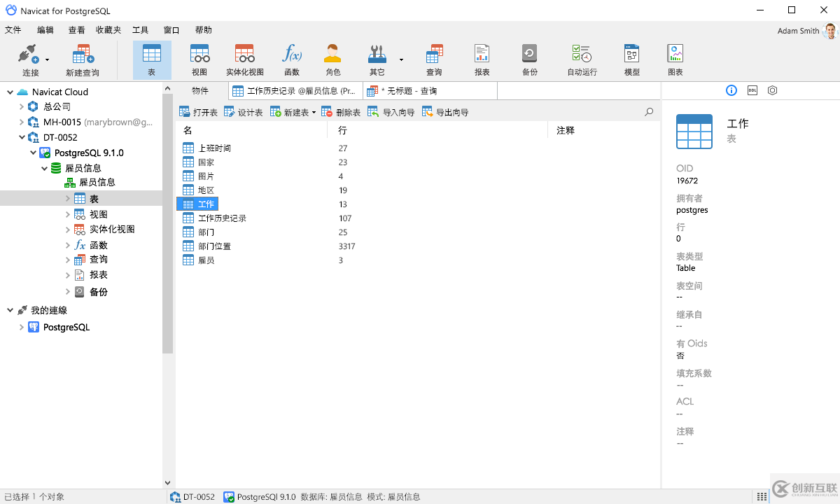The width and height of the screenshot is (840, 504).
Task: Select the 删除表 action
Action: click(346, 111)
